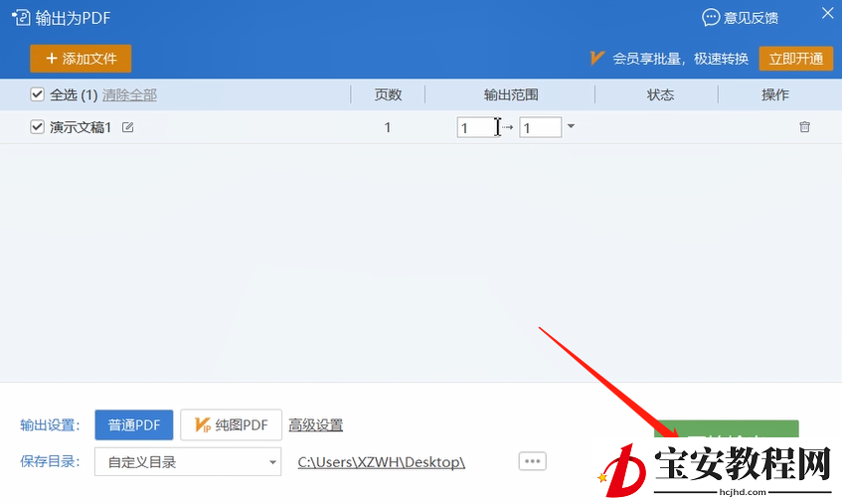This screenshot has width=842, height=504.
Task: Click the 输出范围 column header
Action: click(511, 95)
